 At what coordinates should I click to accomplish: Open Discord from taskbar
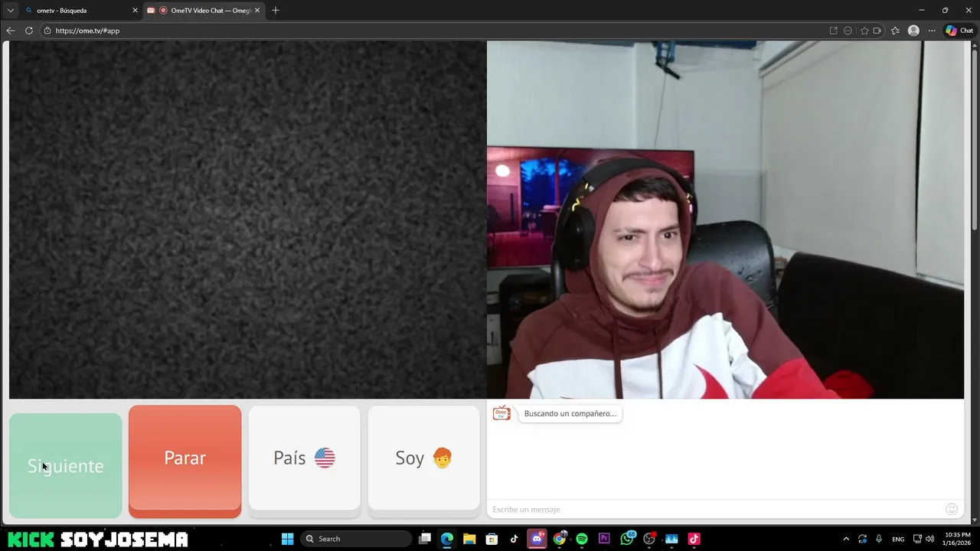point(537,539)
